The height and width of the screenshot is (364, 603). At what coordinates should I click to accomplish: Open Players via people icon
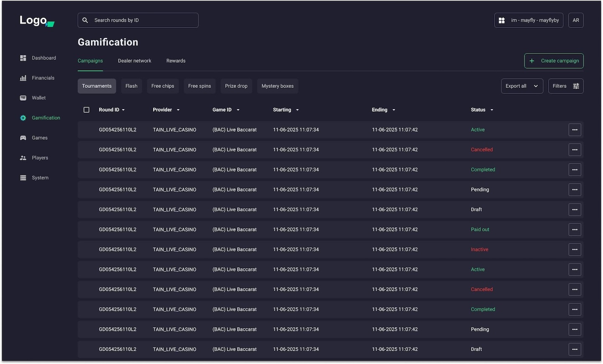tap(23, 158)
